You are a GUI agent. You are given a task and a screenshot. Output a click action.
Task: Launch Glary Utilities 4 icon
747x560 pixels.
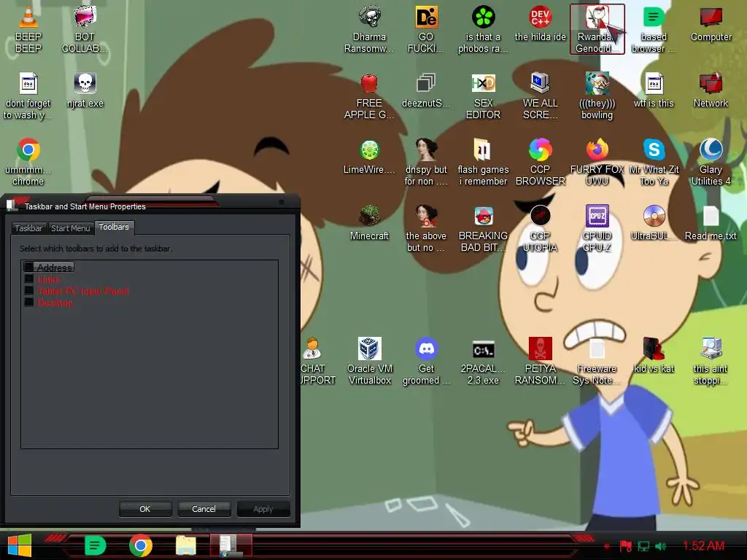tap(711, 162)
